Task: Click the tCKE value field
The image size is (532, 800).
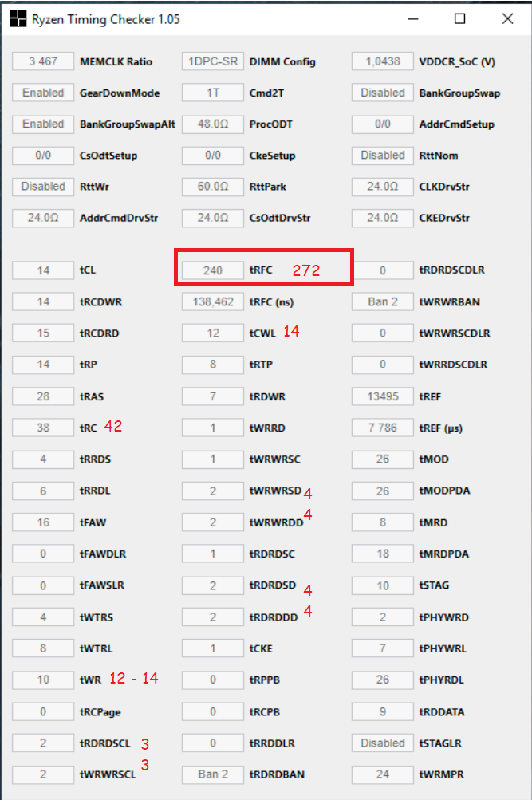Action: (213, 648)
